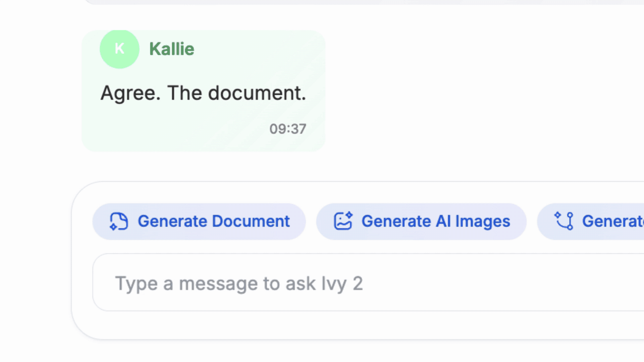644x362 pixels.
Task: Click the Generate AI Images picture icon
Action: coord(343,222)
